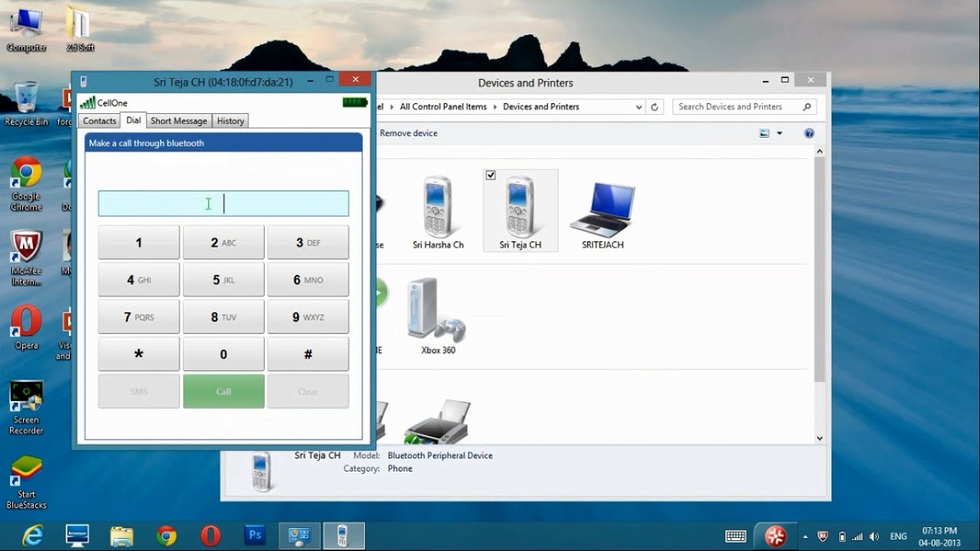Tap the 3 DEF key
980x551 pixels.
click(x=308, y=243)
